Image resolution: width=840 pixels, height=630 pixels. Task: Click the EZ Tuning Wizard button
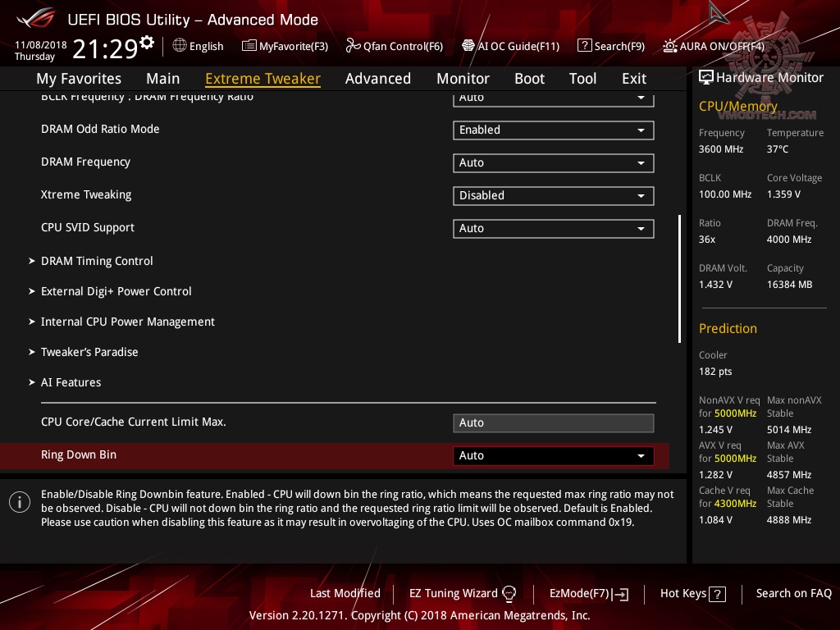(x=463, y=594)
